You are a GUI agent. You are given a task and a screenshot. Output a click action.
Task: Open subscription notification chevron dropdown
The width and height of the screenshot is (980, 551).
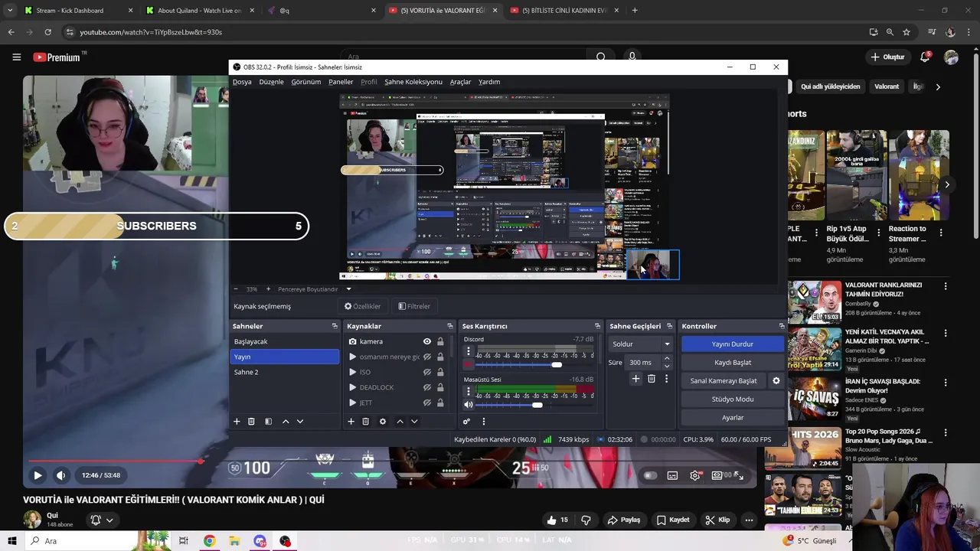(x=109, y=520)
